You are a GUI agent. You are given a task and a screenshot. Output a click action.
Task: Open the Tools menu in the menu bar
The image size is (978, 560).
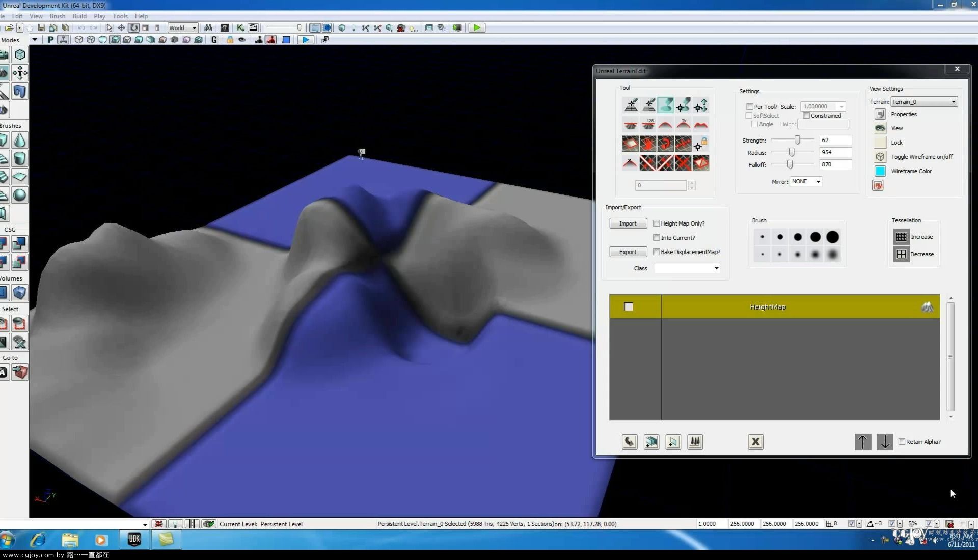[120, 15]
